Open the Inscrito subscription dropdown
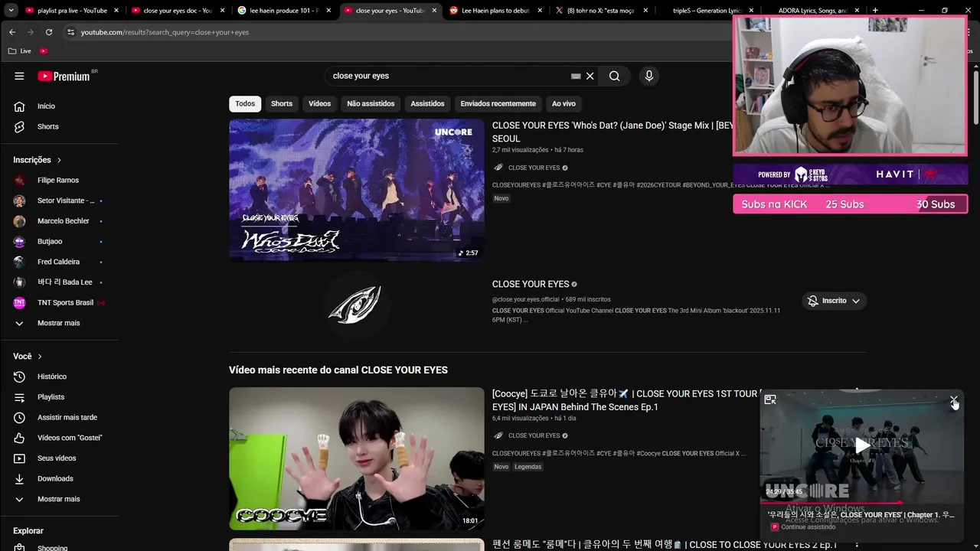The width and height of the screenshot is (980, 551). tap(834, 301)
